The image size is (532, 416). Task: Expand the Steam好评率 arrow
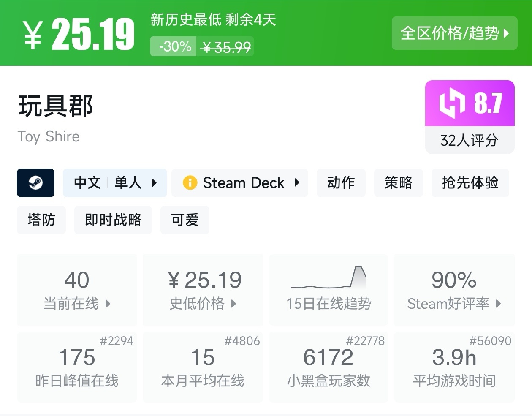(x=499, y=304)
